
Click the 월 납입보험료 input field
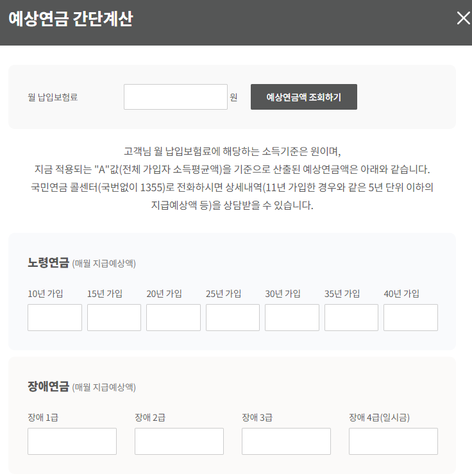pyautogui.click(x=176, y=97)
